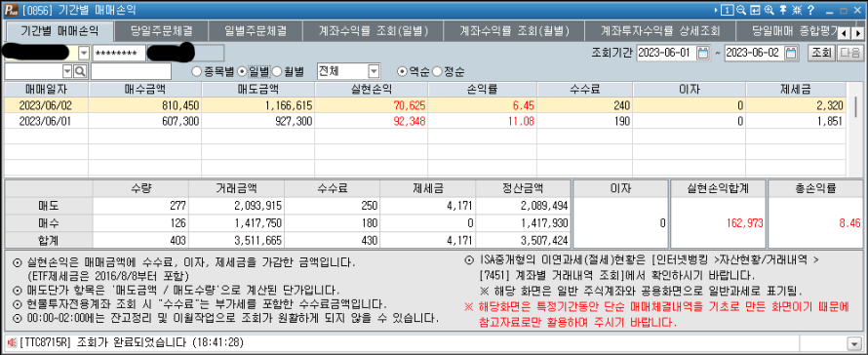Image resolution: width=868 pixels, height=355 pixels.
Task: Click the 매도금액 column header
Action: [x=258, y=89]
